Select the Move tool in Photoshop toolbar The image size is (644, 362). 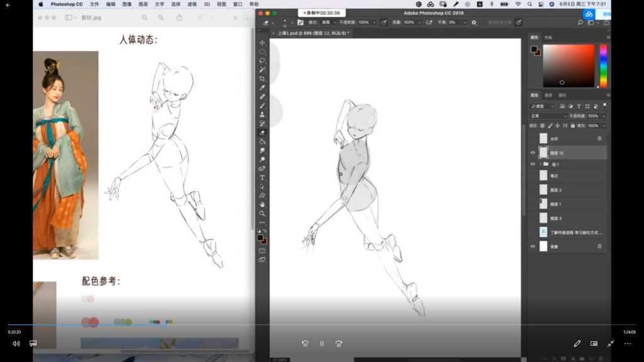point(262,43)
